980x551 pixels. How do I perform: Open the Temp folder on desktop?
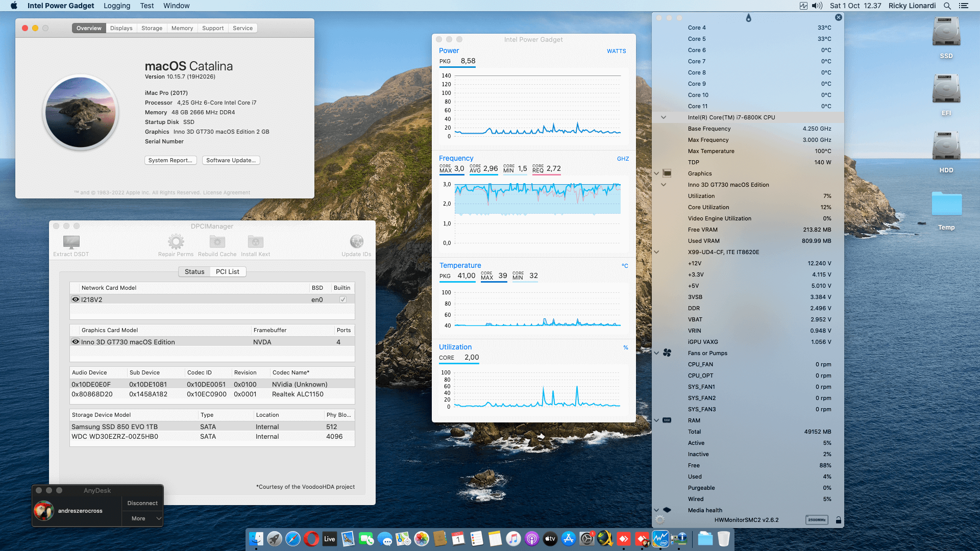pyautogui.click(x=946, y=204)
